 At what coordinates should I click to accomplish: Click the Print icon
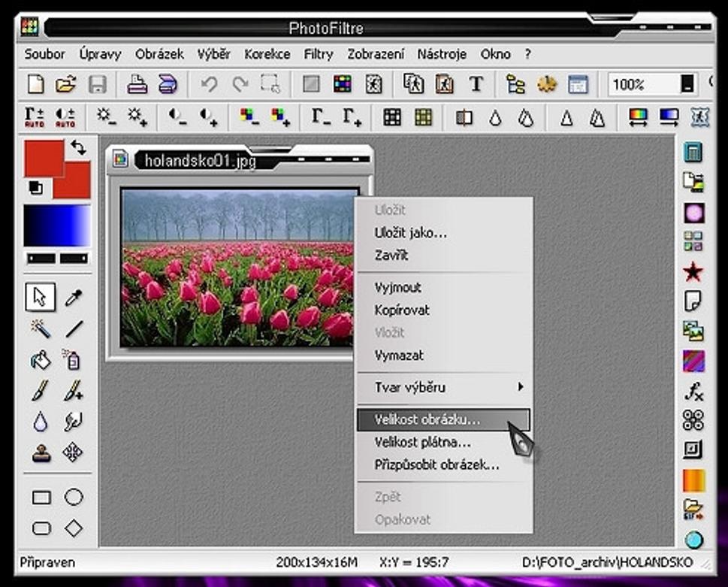[137, 84]
